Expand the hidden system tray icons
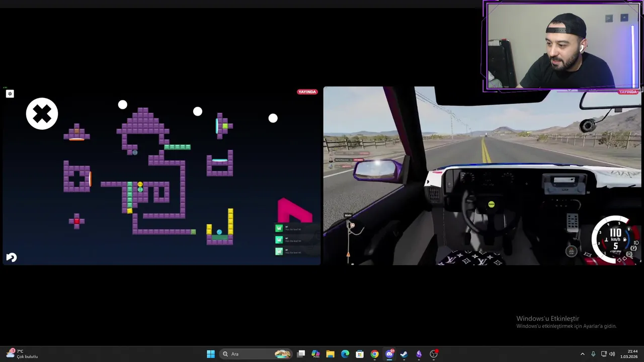The image size is (644, 362). click(583, 354)
